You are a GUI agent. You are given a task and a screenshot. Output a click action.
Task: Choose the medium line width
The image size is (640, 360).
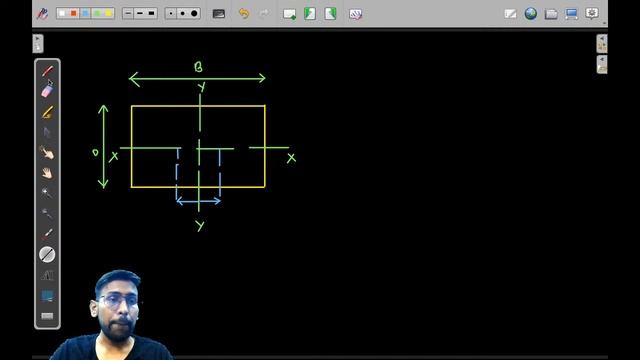tap(140, 13)
